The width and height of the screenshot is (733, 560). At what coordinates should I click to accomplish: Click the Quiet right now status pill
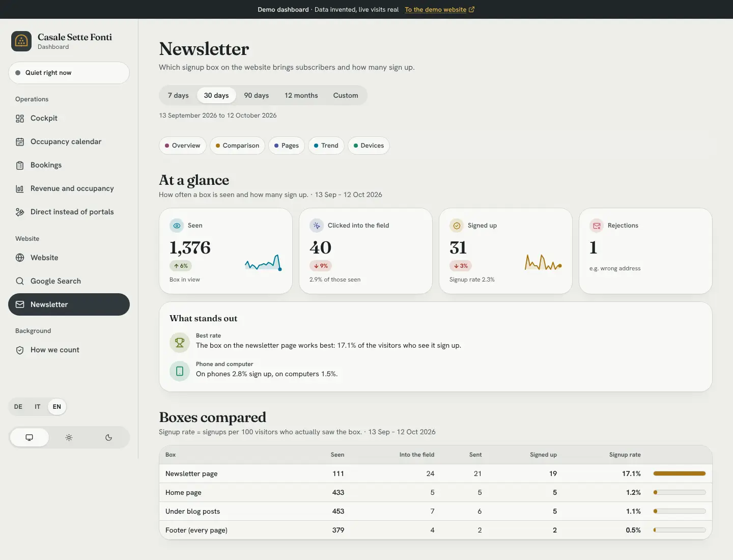click(69, 73)
